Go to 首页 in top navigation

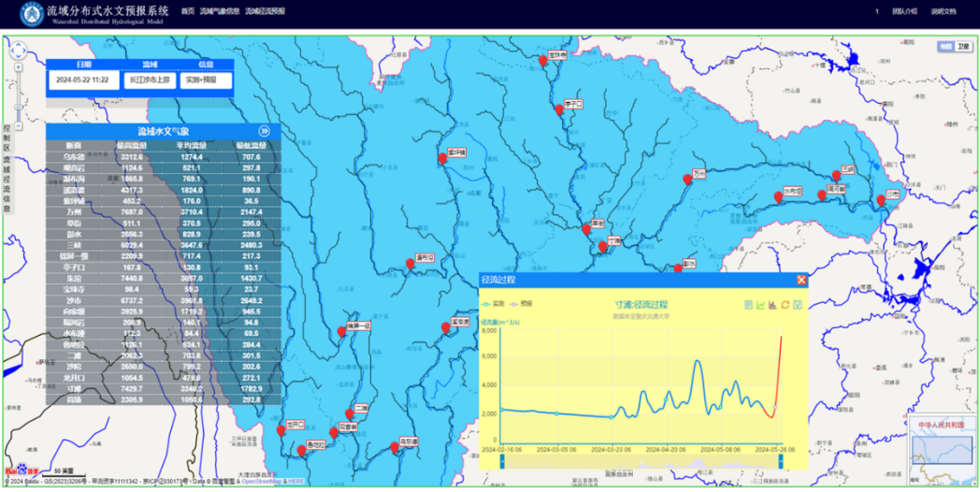188,11
